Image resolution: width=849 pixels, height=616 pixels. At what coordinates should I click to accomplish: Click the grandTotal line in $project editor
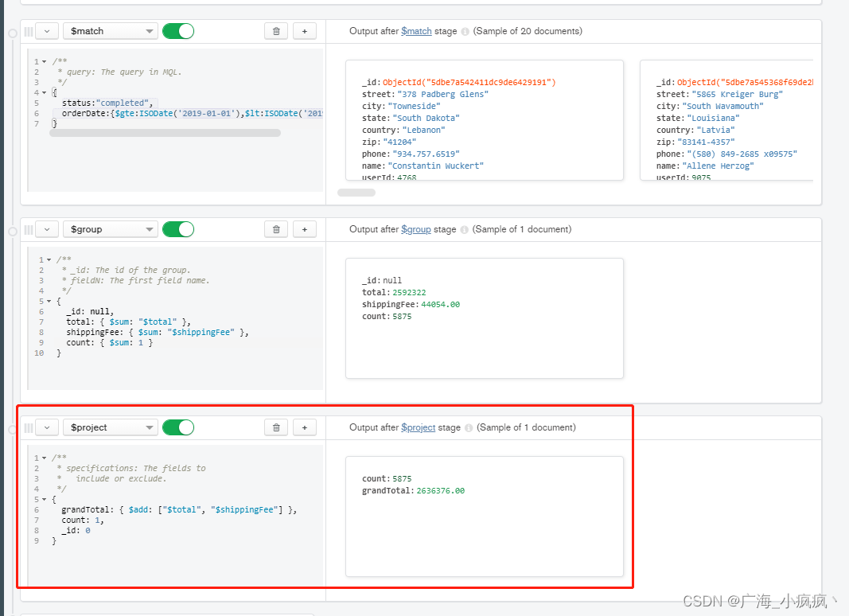tap(179, 510)
